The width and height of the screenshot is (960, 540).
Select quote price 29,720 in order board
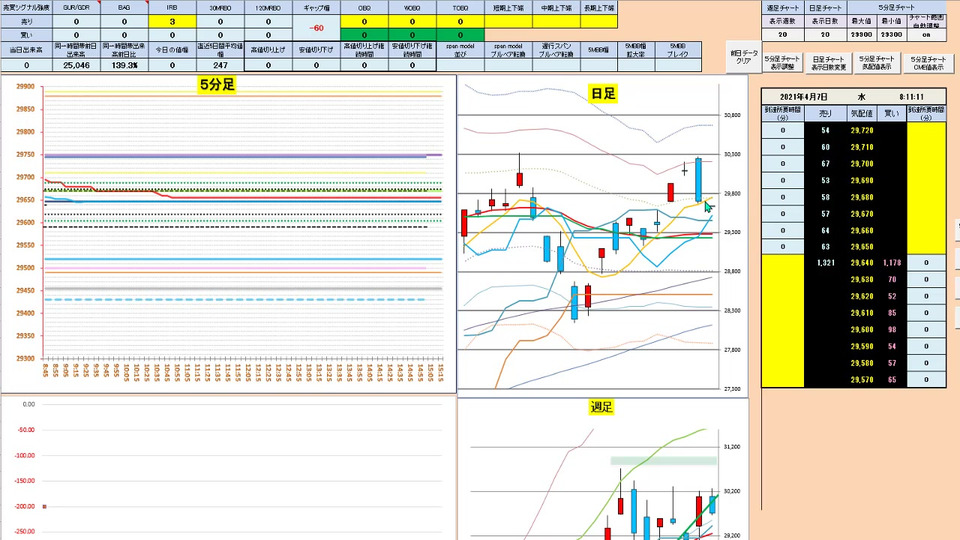click(x=861, y=130)
